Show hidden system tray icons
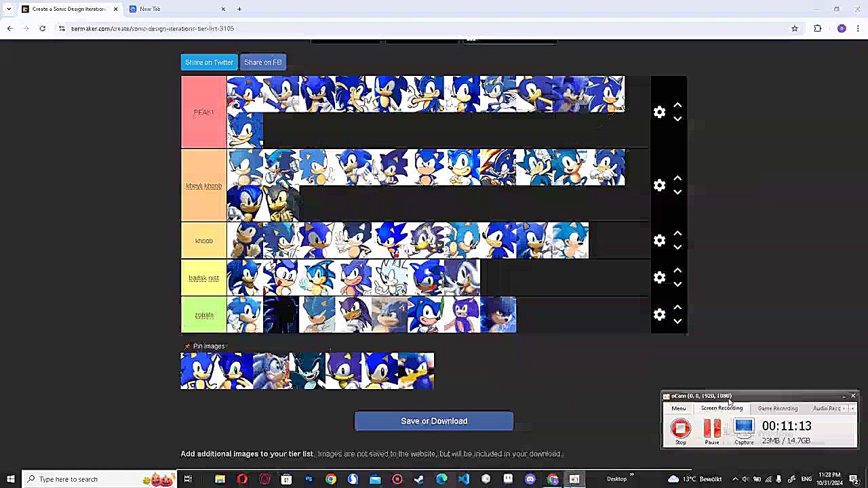 (735, 479)
